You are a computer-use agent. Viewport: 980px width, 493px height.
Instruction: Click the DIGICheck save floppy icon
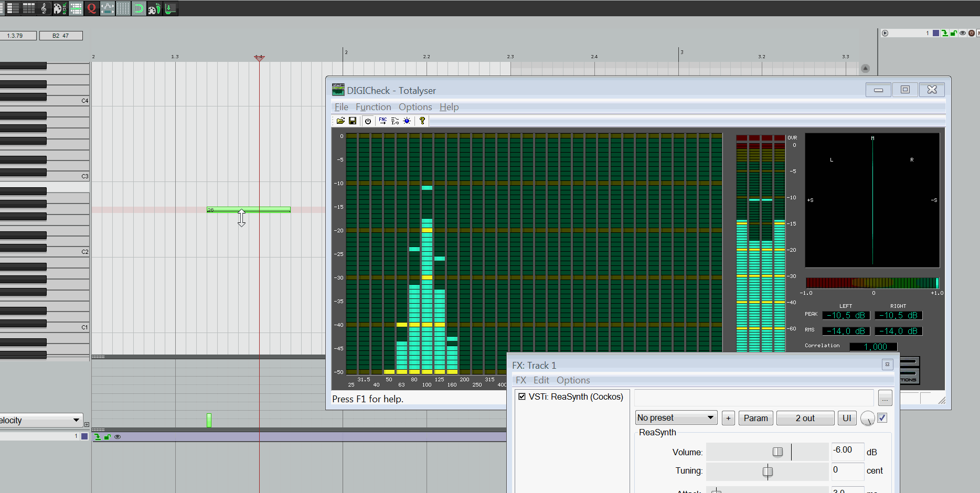(x=353, y=121)
